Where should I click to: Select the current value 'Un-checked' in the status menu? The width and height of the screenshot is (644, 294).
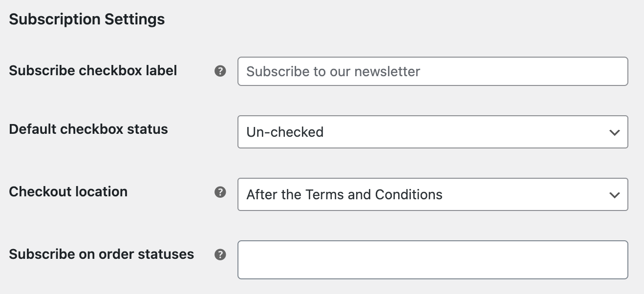click(286, 132)
